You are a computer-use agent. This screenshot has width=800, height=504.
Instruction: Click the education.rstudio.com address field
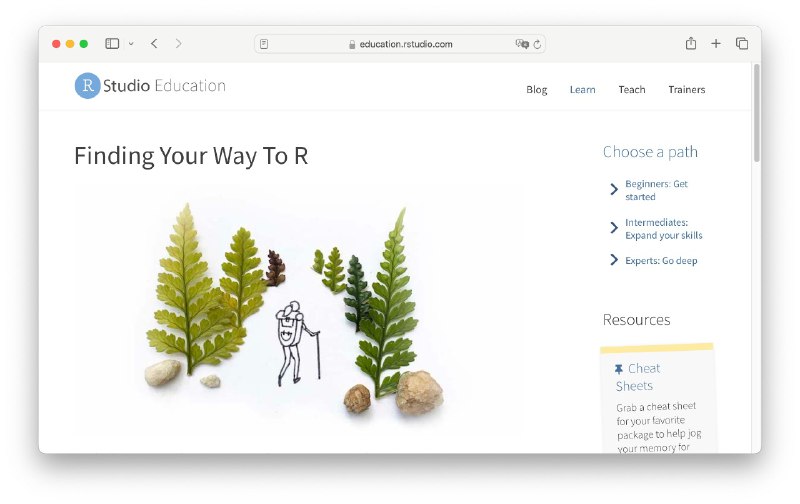[400, 44]
